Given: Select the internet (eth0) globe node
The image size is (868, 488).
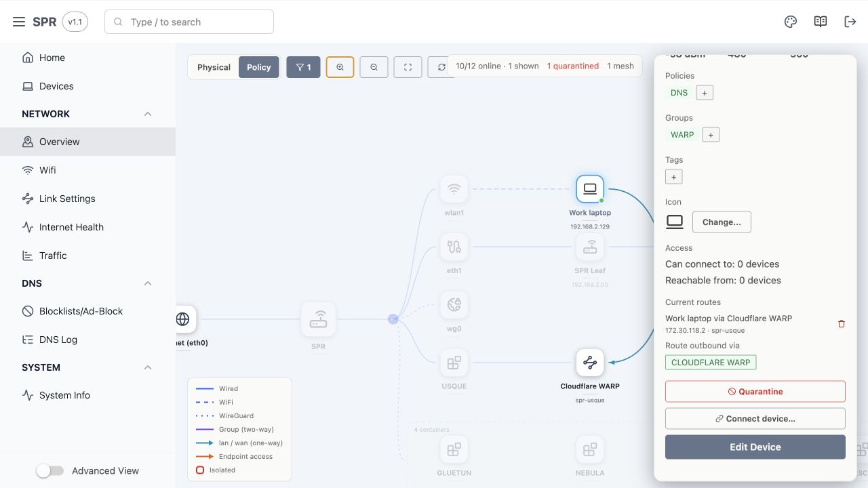Looking at the screenshot, I should (x=183, y=319).
